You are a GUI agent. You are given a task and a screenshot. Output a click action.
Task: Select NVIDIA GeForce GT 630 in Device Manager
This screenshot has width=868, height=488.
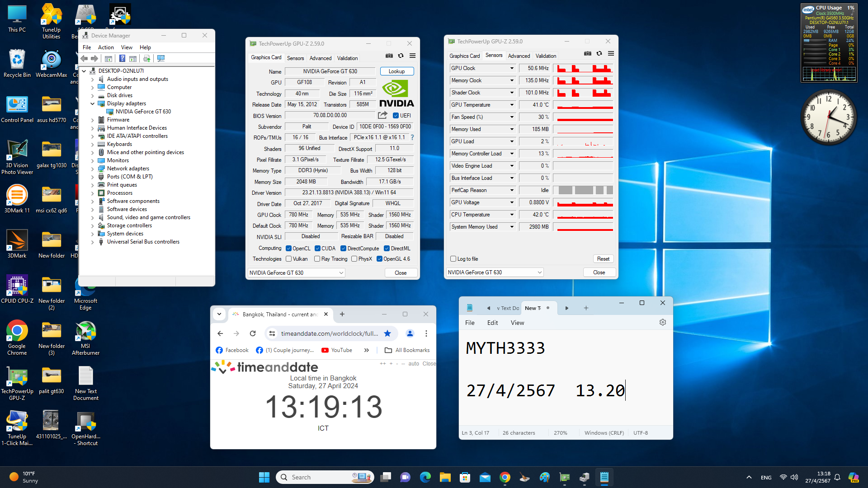pyautogui.click(x=143, y=112)
